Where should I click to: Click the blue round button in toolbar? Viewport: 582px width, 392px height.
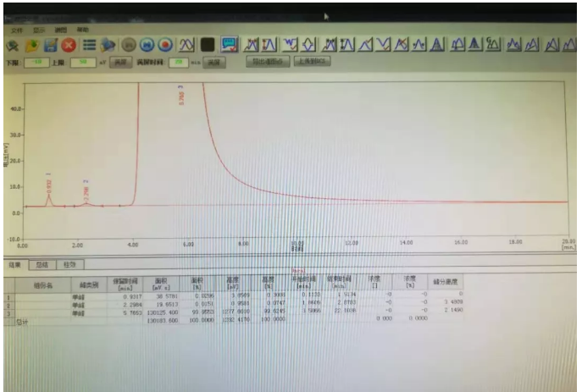147,45
